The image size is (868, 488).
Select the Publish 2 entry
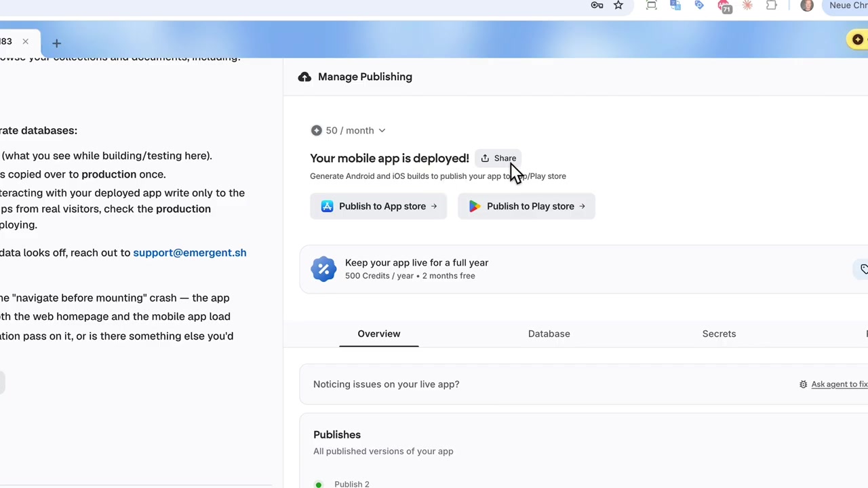pos(351,483)
